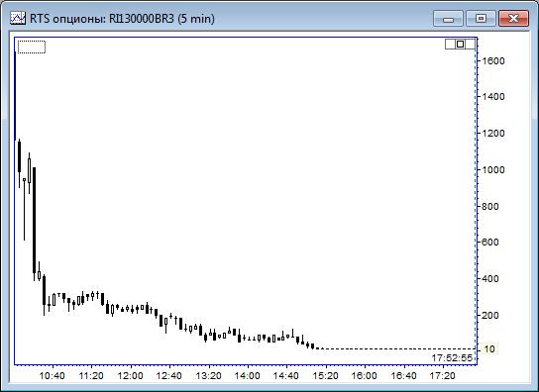Click the 1600 price axis label
539x392 pixels.
[493, 60]
